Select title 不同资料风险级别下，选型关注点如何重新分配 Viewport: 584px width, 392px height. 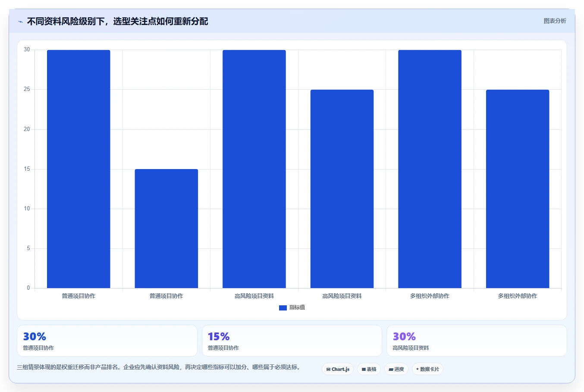[x=117, y=21]
